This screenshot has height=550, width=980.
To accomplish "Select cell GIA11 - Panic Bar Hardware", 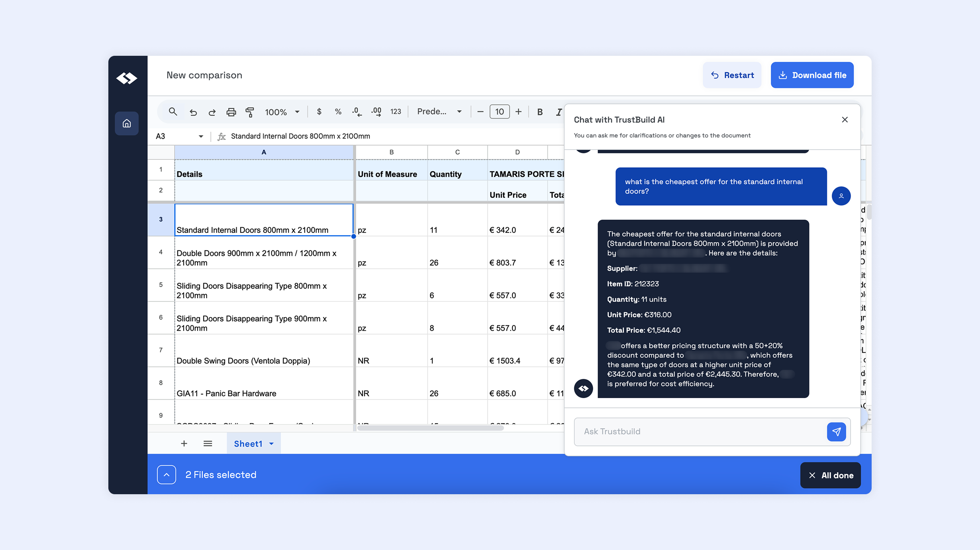I will pos(264,383).
